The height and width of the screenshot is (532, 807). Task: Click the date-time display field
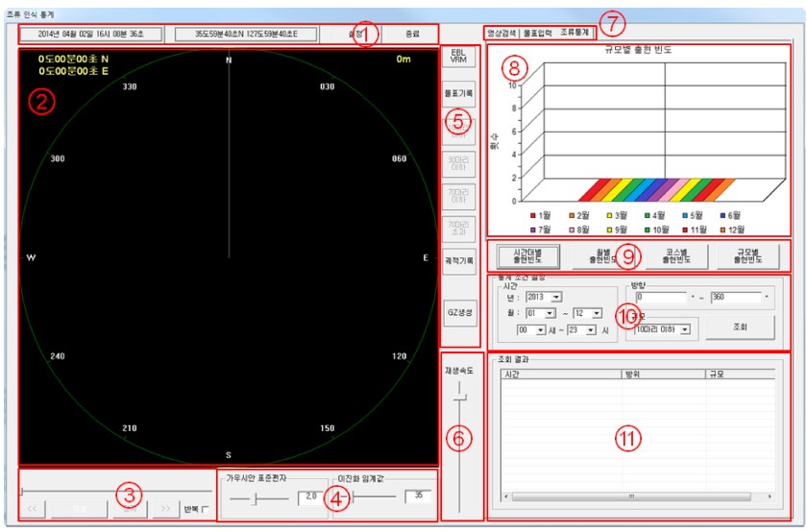pos(91,35)
